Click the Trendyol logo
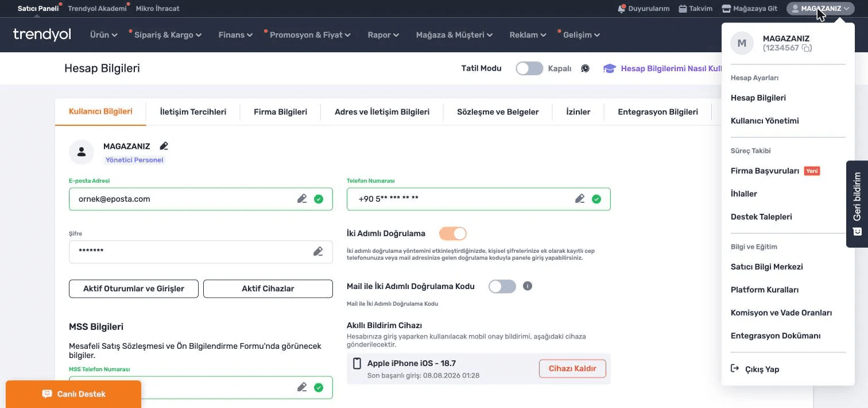This screenshot has width=868, height=408. 42,34
